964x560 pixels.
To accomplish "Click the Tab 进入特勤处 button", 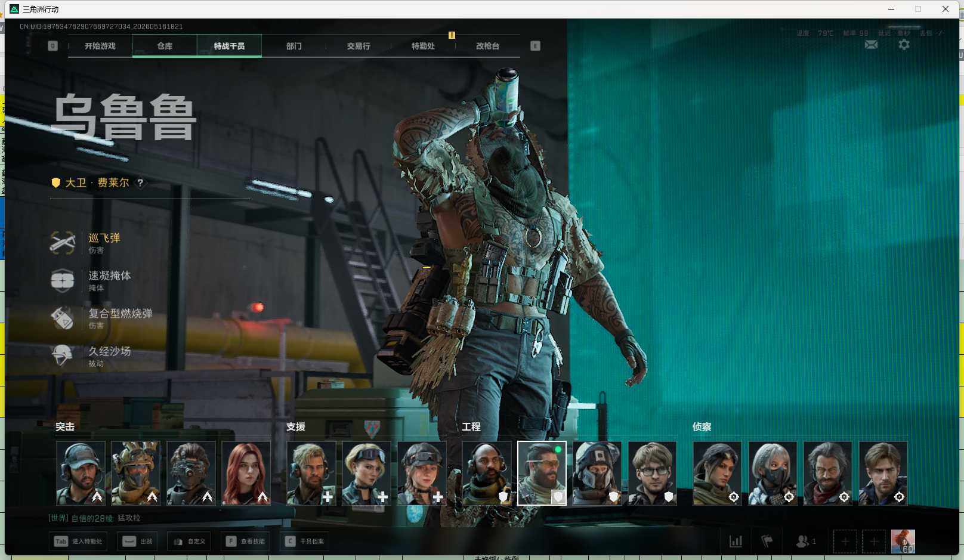I will [79, 542].
